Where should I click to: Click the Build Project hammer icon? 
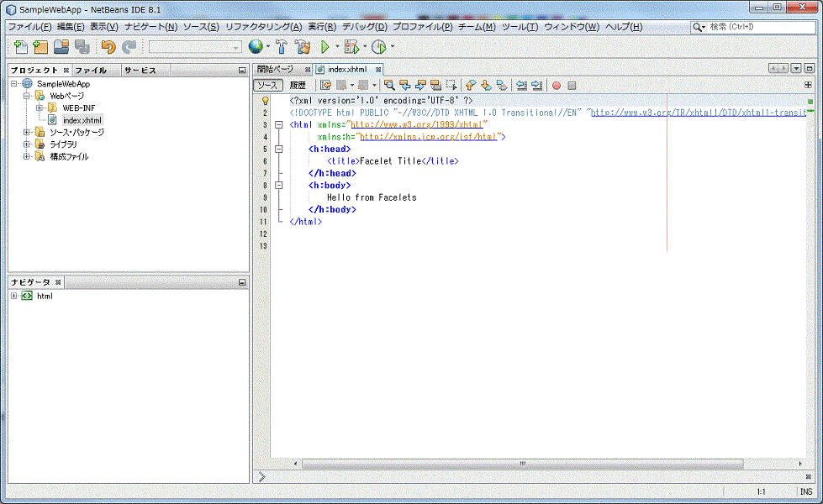tap(282, 47)
